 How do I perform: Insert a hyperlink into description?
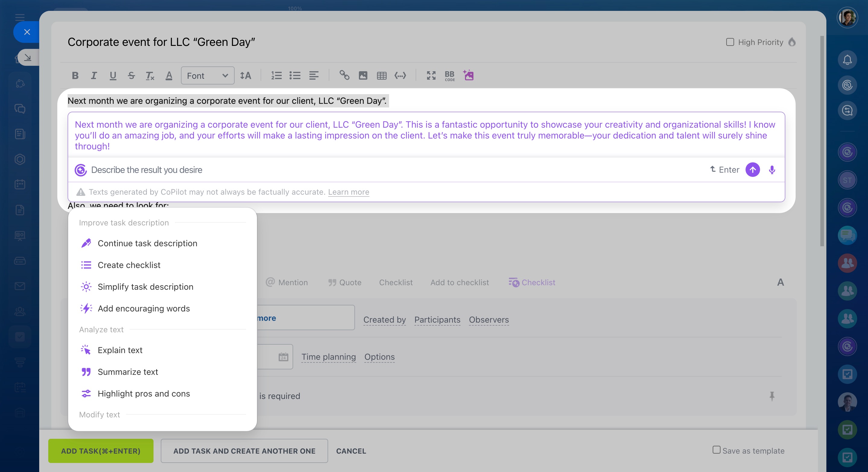point(344,75)
